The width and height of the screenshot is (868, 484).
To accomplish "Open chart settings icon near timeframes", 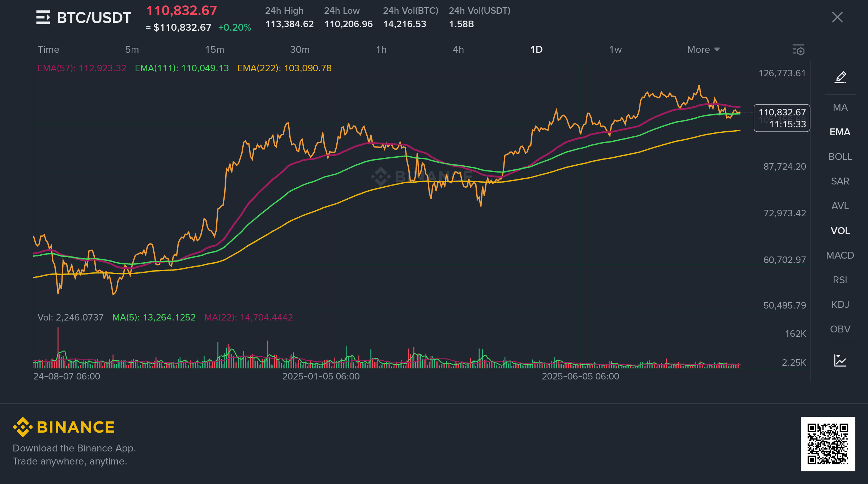I will (x=798, y=50).
